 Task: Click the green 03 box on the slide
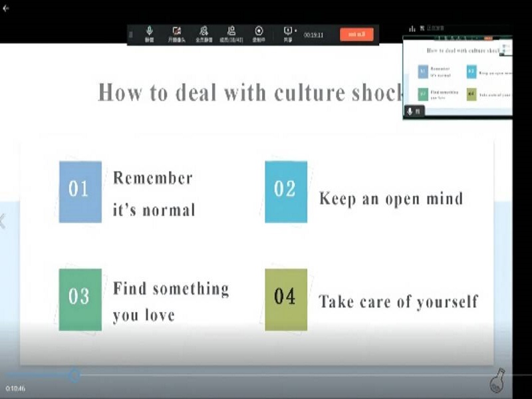[x=80, y=299]
